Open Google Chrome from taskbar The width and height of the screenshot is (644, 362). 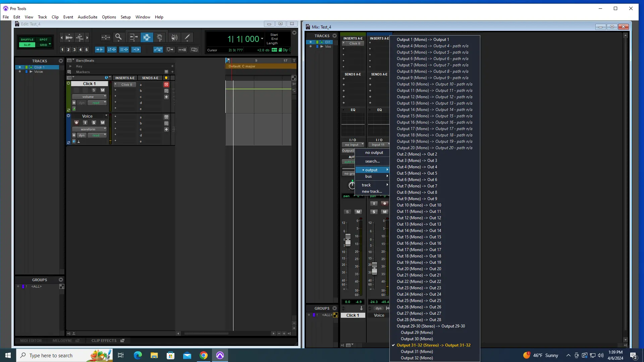click(x=204, y=355)
